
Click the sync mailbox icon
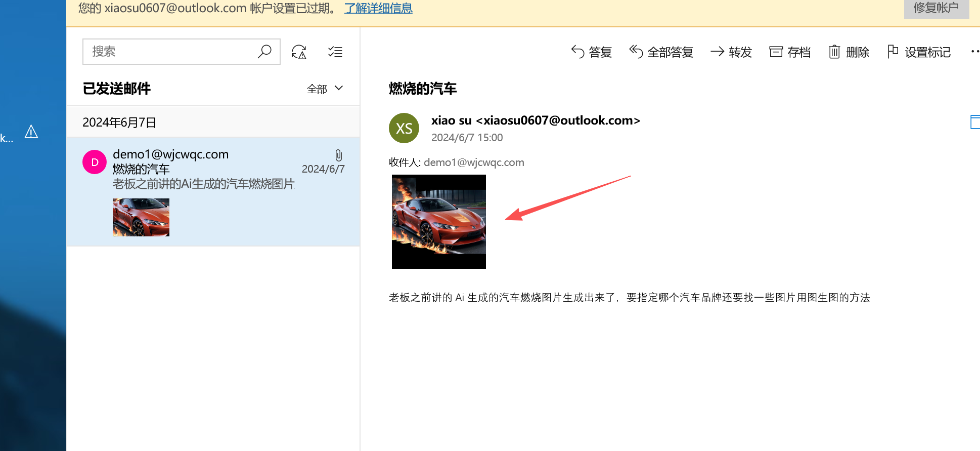[x=299, y=52]
